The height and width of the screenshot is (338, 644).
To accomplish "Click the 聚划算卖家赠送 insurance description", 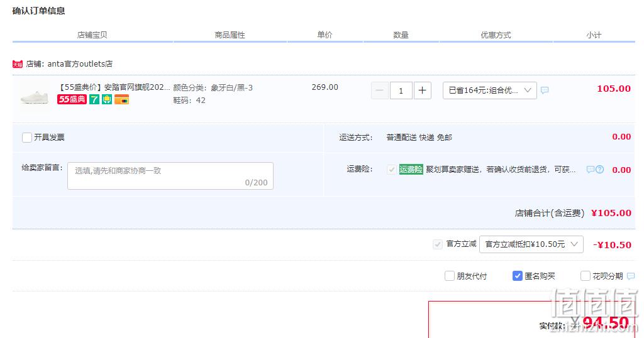I will point(501,170).
